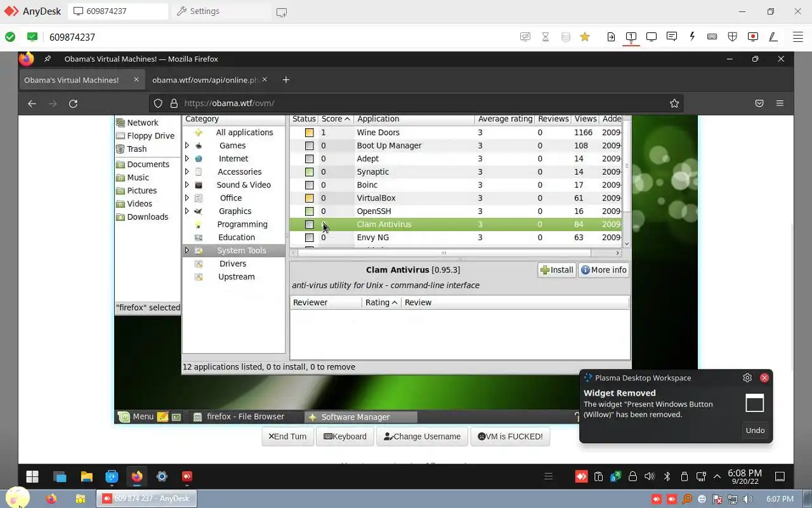Open Trash in the file browser sidebar

pyautogui.click(x=132, y=149)
